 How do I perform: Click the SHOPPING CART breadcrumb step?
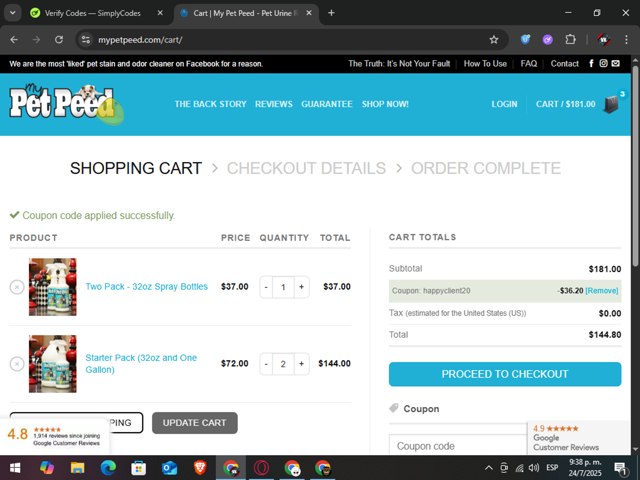tap(136, 168)
